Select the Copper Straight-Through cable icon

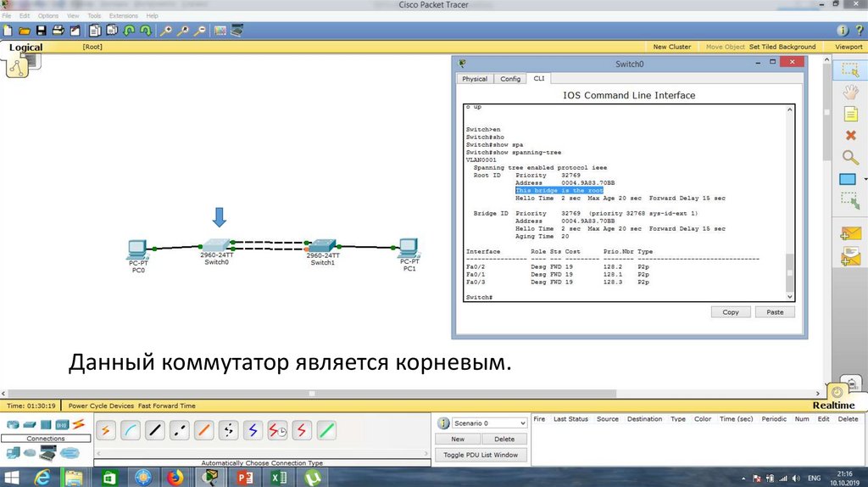154,430
